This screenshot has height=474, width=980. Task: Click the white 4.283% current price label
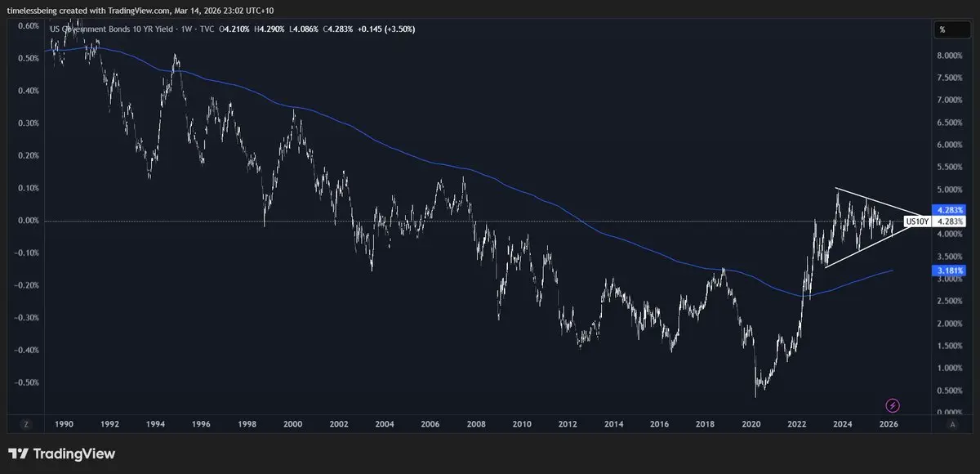click(951, 221)
